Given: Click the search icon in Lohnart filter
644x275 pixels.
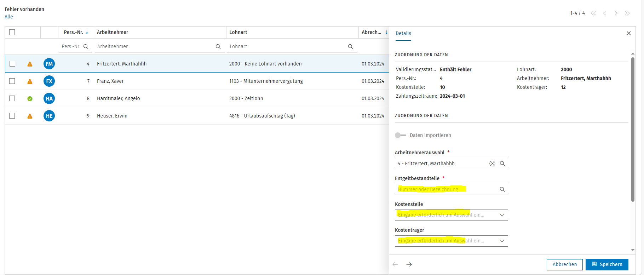Looking at the screenshot, I should pos(350,47).
